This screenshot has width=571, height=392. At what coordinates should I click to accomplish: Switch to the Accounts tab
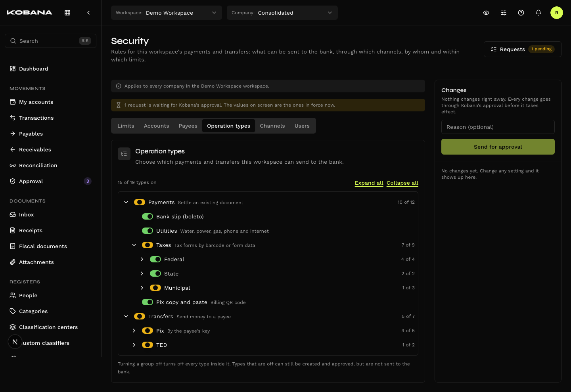tap(157, 126)
